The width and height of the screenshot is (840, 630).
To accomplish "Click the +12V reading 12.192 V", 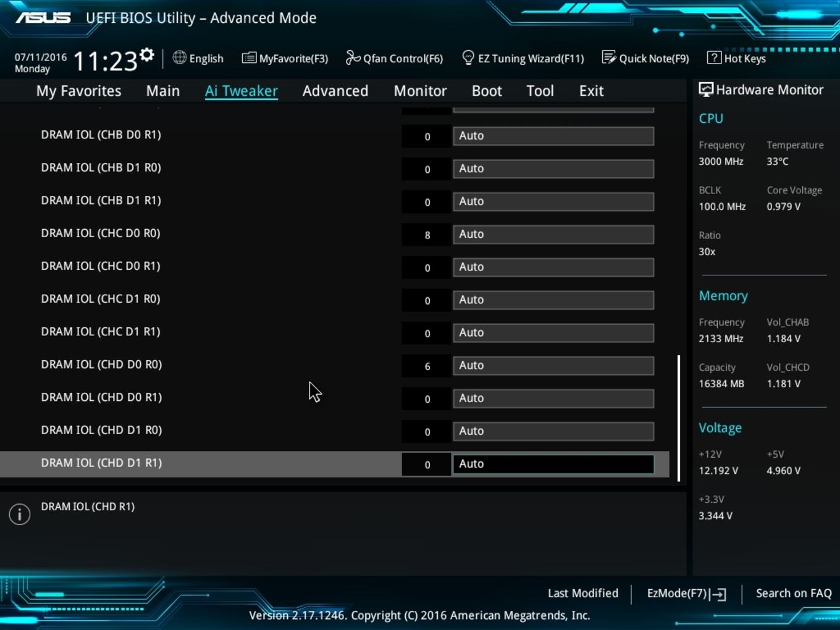I will pyautogui.click(x=718, y=471).
